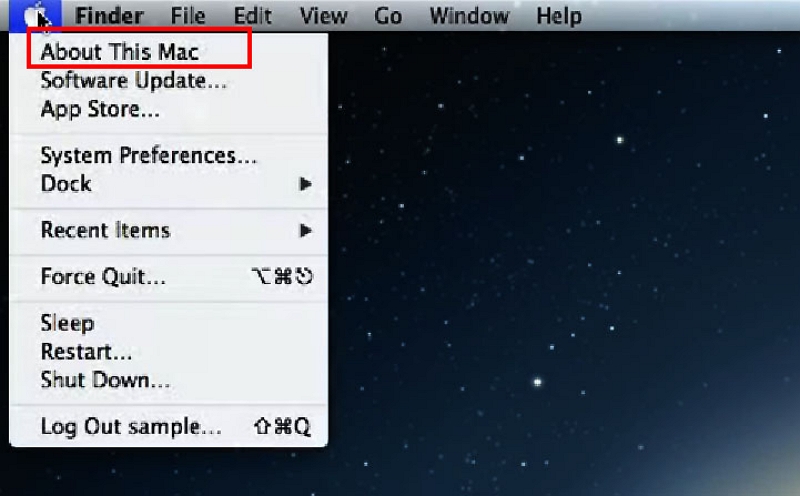Expand the Dock submenu
Viewport: 800px width, 496px height.
tap(168, 184)
